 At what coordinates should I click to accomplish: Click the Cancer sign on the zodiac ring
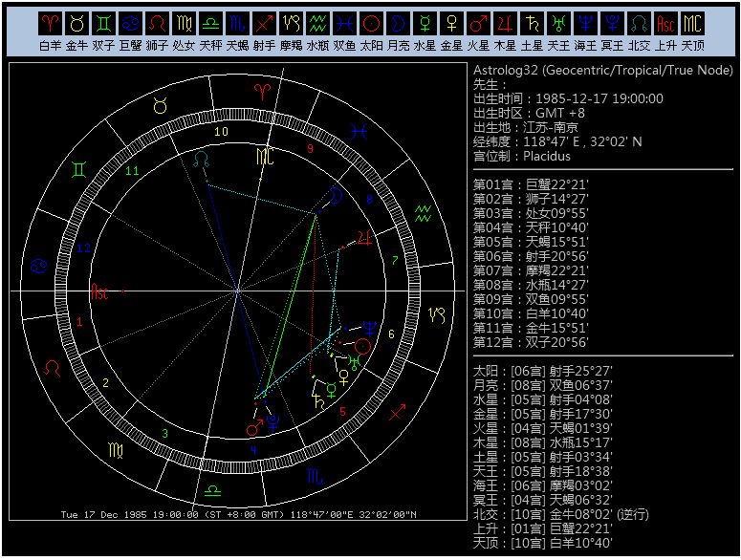point(40,264)
